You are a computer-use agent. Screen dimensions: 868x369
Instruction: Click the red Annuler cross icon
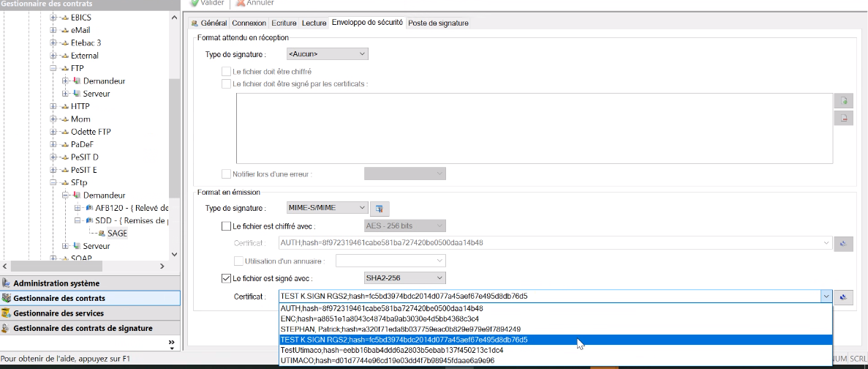240,3
